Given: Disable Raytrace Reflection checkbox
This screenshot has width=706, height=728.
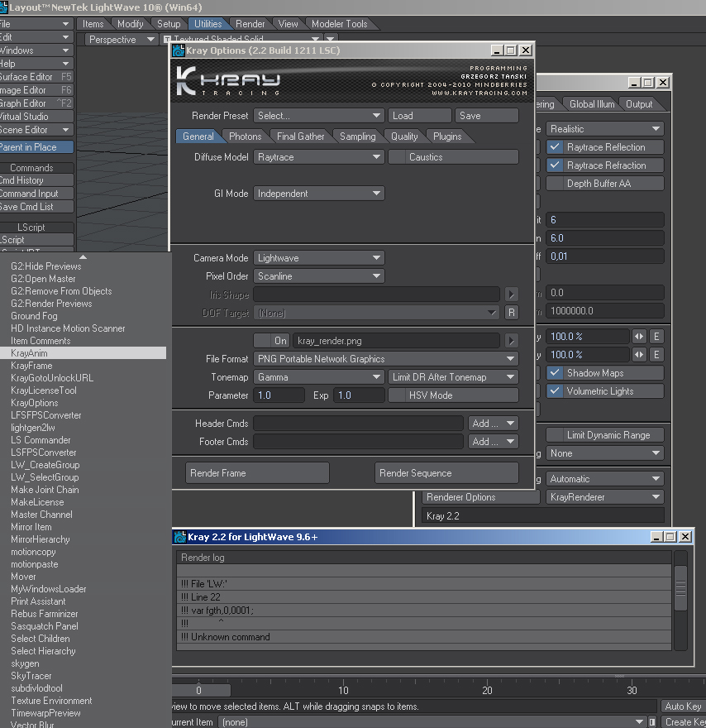Looking at the screenshot, I should tap(555, 147).
